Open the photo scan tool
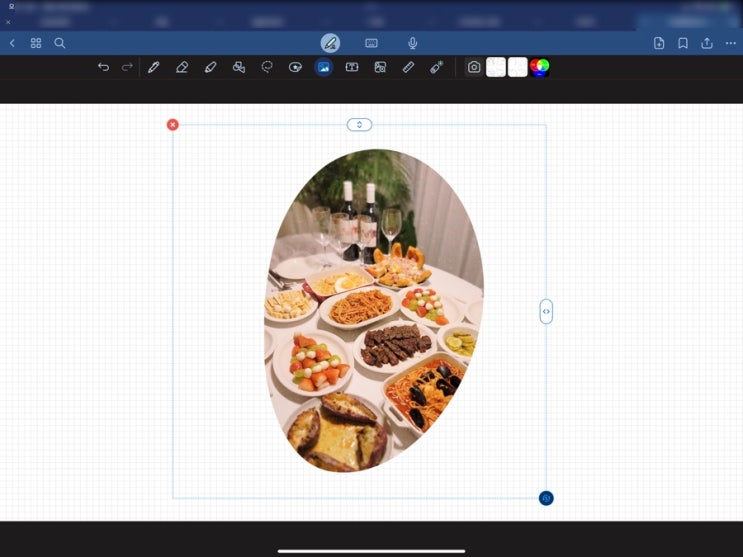This screenshot has width=743, height=557. (x=380, y=67)
